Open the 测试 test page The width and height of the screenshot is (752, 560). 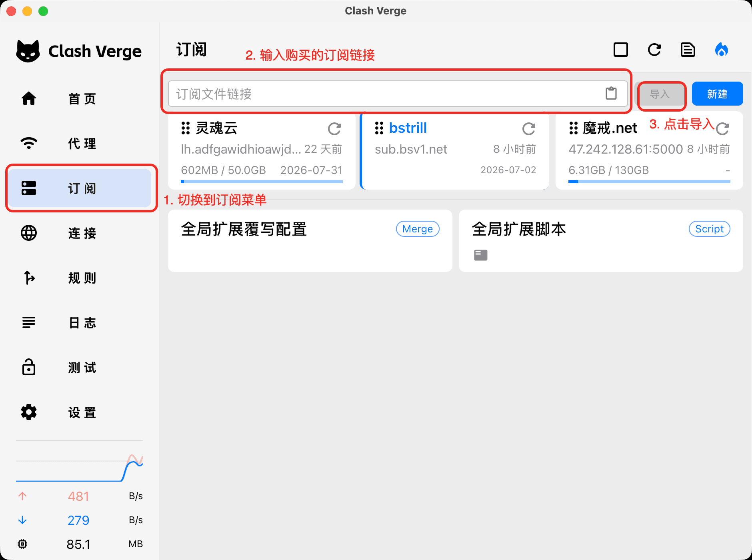pos(80,367)
